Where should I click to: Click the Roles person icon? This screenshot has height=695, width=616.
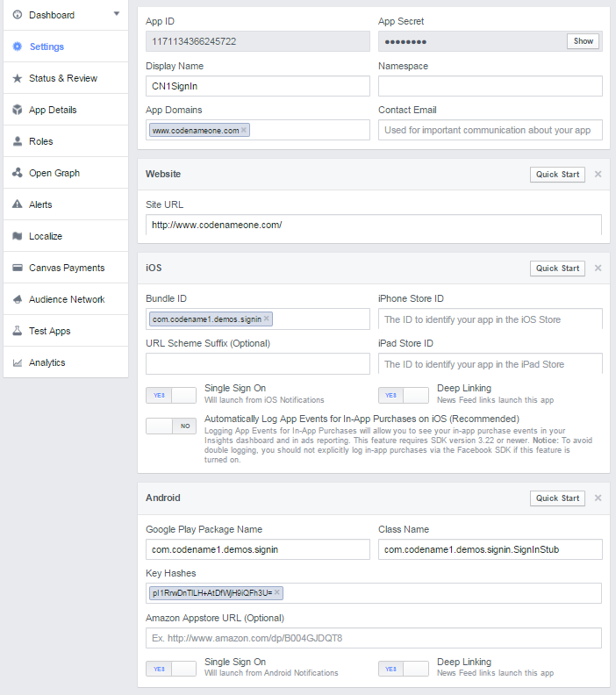(18, 141)
